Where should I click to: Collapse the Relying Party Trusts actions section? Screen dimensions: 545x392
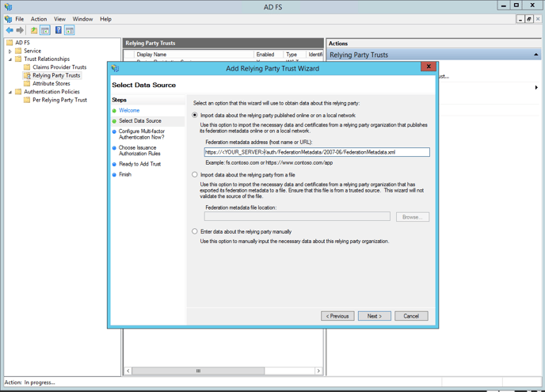point(536,55)
